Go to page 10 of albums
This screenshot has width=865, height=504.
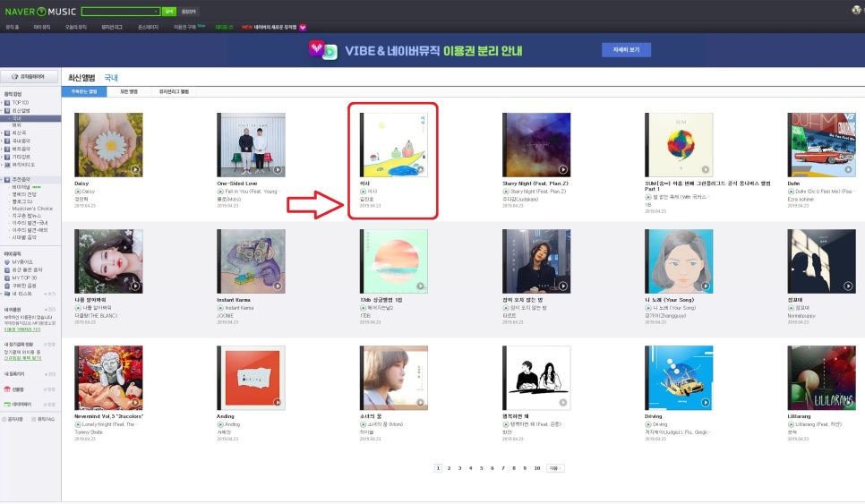[536, 468]
